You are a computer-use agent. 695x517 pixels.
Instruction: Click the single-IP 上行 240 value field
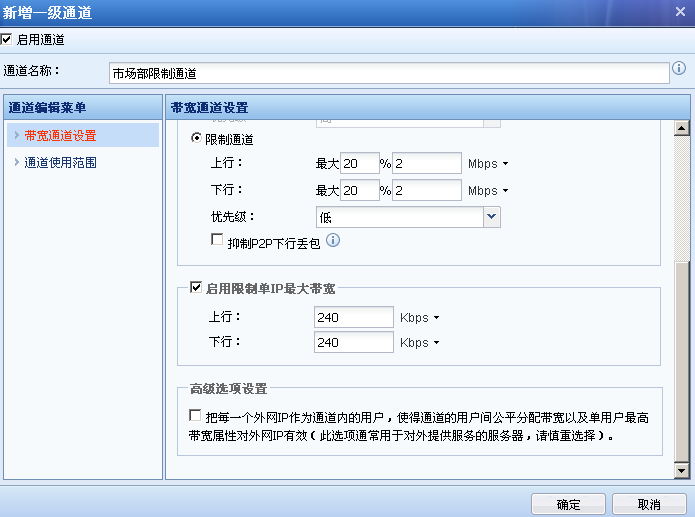click(353, 318)
